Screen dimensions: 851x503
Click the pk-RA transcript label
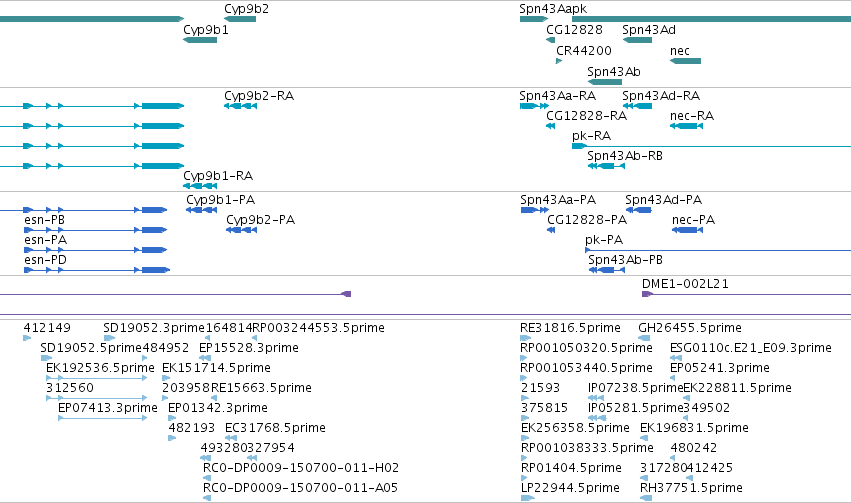coord(592,136)
